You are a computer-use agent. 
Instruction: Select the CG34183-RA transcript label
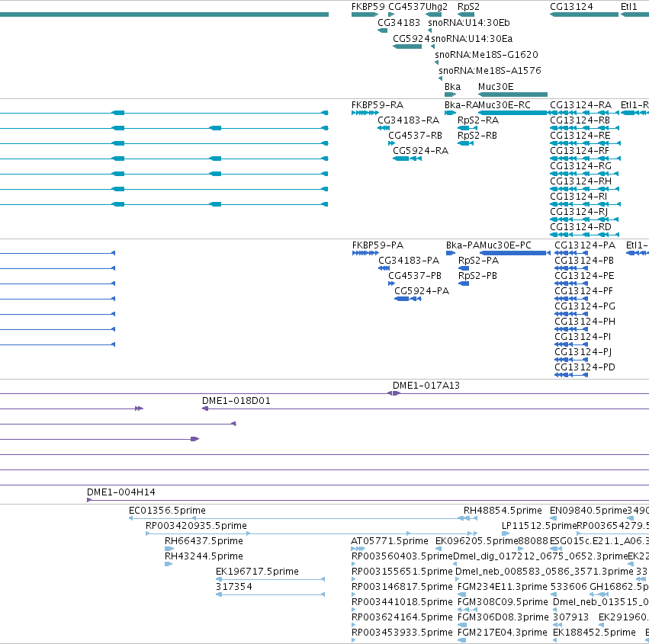(x=408, y=120)
